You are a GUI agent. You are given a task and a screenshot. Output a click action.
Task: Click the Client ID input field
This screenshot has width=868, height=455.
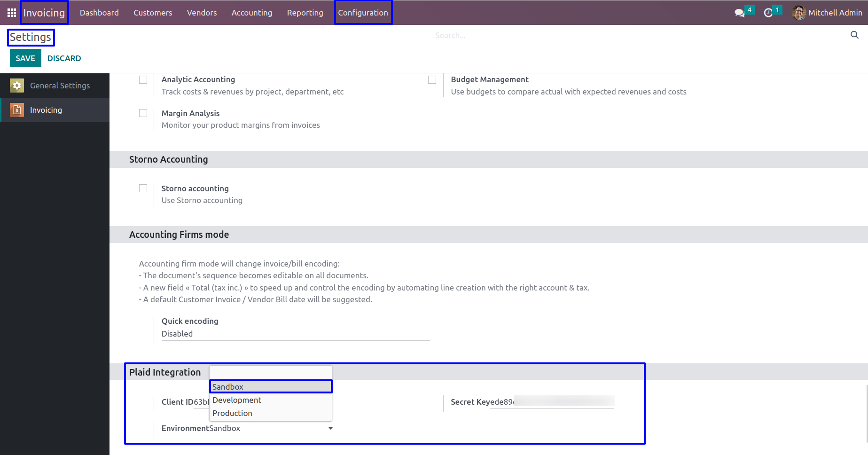[202, 402]
